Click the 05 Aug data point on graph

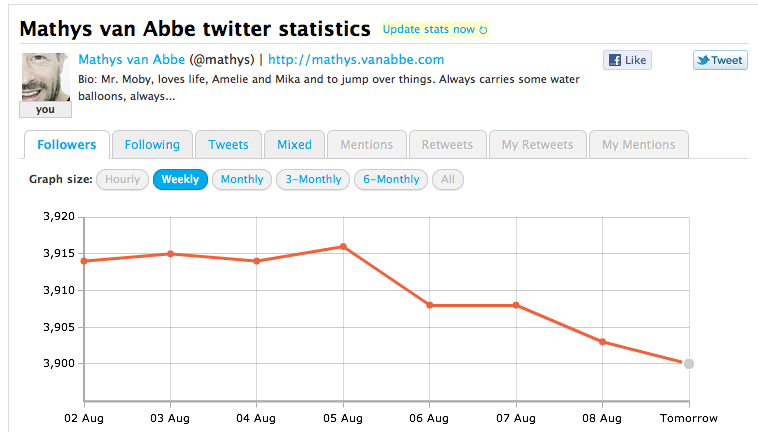pyautogui.click(x=343, y=246)
